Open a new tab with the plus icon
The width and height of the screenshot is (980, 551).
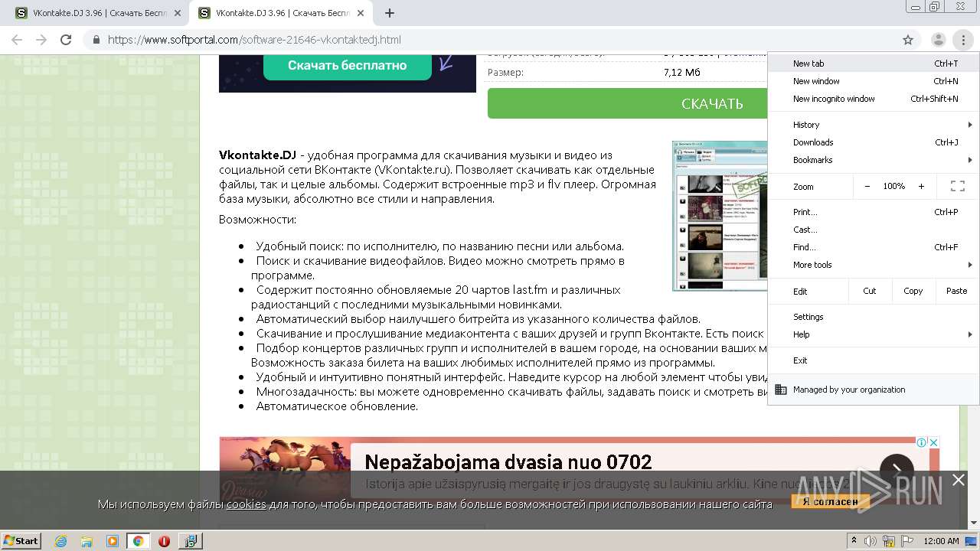pos(390,13)
